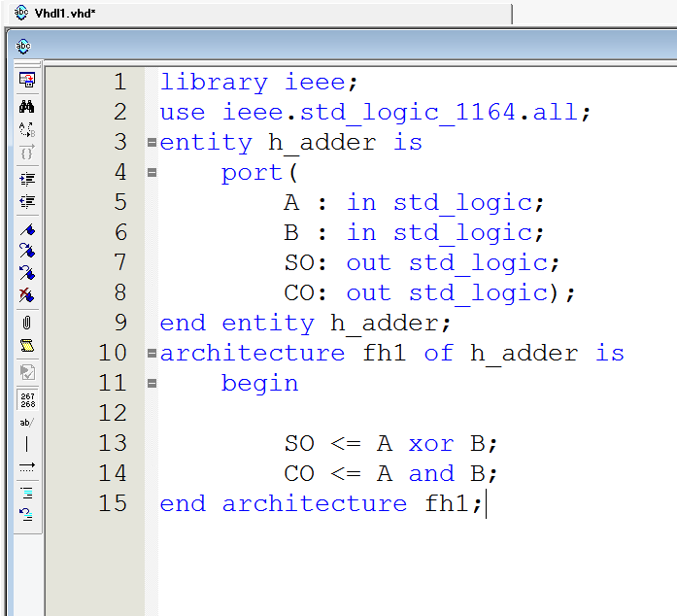Image resolution: width=677 pixels, height=616 pixels.
Task: Click the 'of' keyword on line 10
Action: 439,353
